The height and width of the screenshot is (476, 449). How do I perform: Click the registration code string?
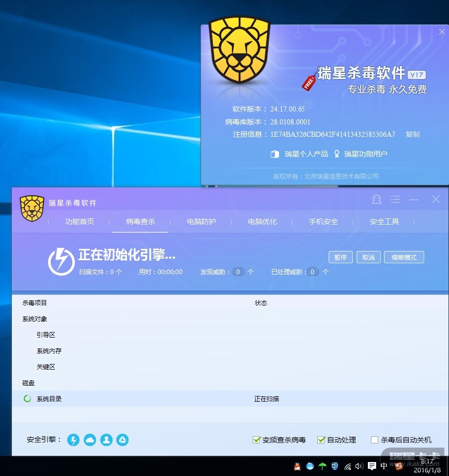(333, 134)
